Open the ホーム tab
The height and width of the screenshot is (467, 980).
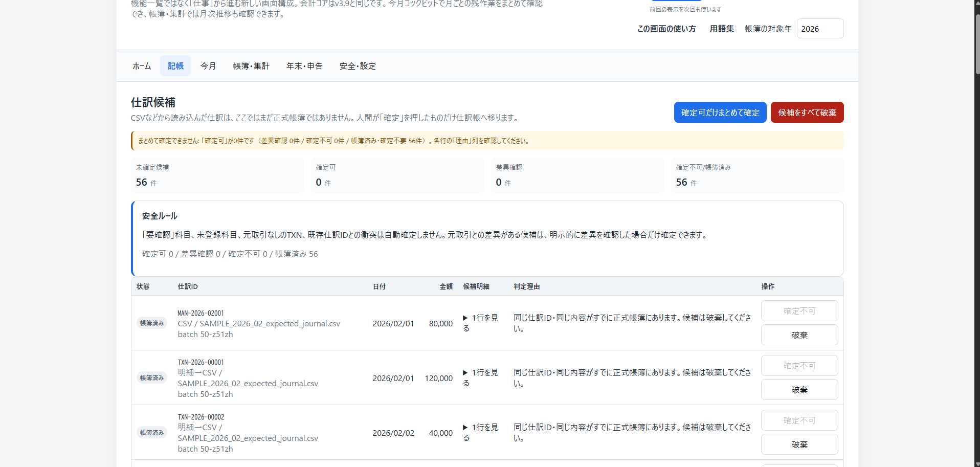[142, 66]
